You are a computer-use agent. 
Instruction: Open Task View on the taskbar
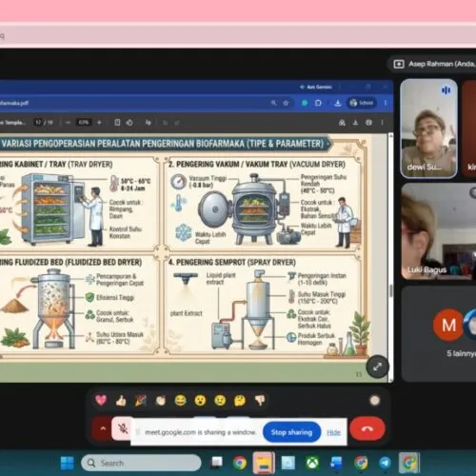point(217,463)
